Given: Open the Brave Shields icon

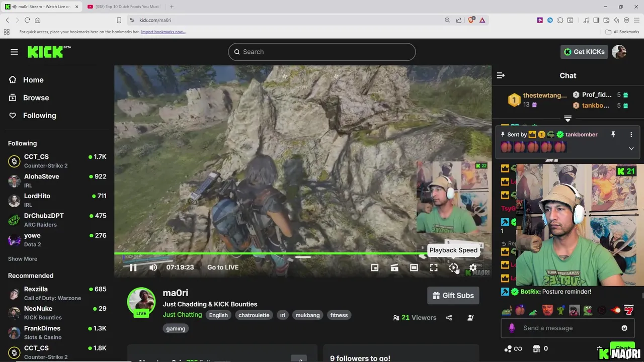Looking at the screenshot, I should pyautogui.click(x=471, y=20).
